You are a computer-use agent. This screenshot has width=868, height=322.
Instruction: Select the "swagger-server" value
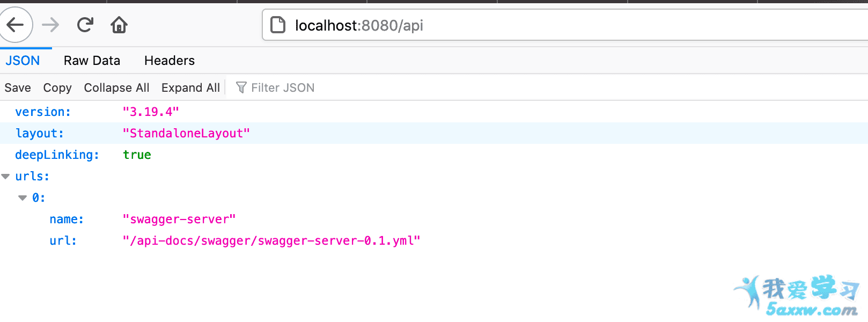(x=179, y=219)
